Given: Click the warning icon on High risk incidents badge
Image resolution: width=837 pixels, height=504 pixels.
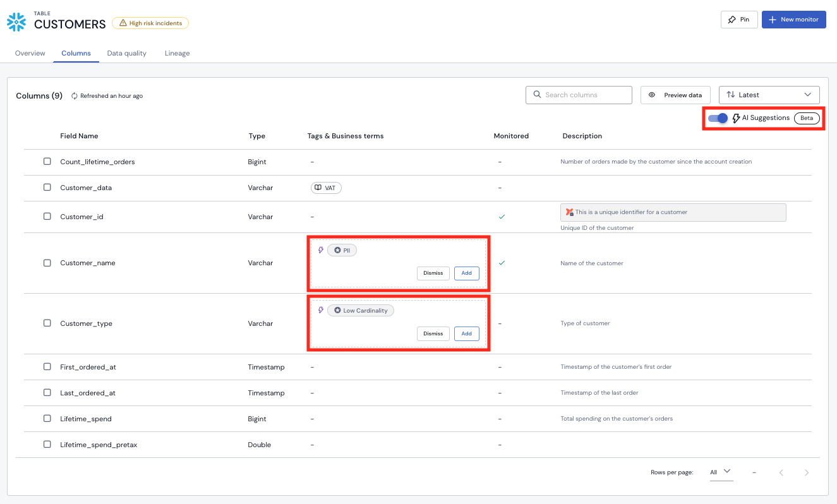Looking at the screenshot, I should (123, 22).
